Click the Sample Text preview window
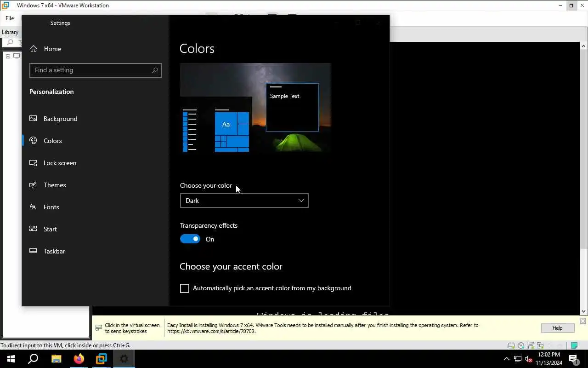Image resolution: width=588 pixels, height=368 pixels. click(292, 107)
